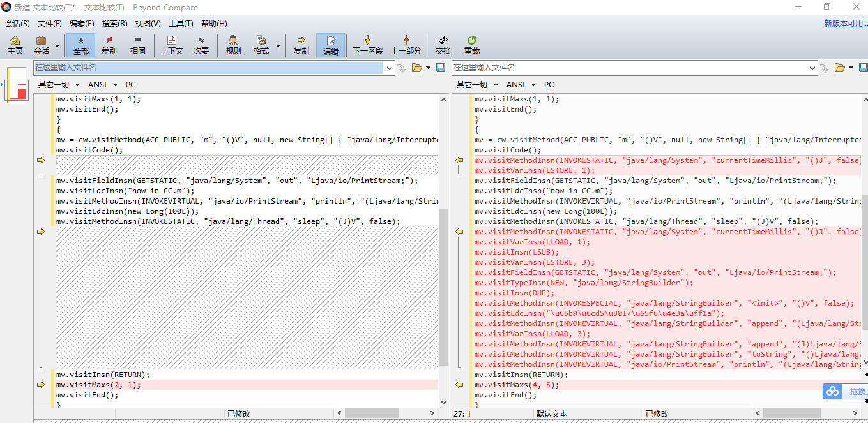Image resolution: width=868 pixels, height=423 pixels.
Task: Toggle the 相同 (Same) display filter
Action: click(138, 45)
